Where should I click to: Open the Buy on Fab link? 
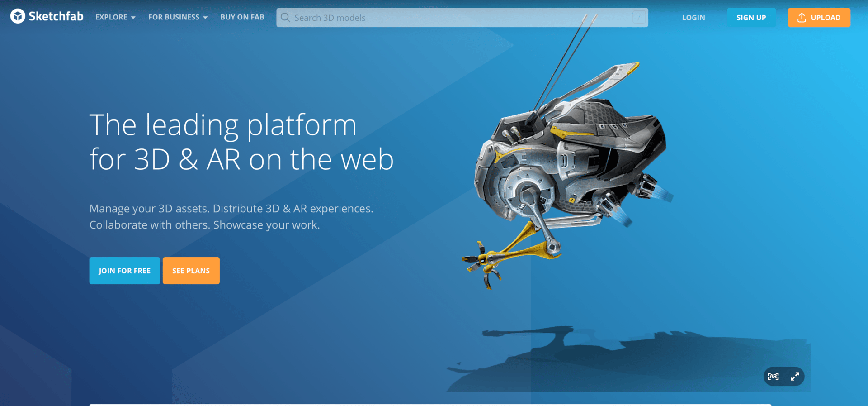242,17
